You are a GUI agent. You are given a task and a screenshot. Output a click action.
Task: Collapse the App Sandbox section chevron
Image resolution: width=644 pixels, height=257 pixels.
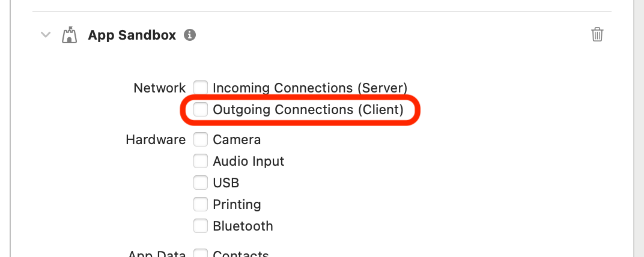click(x=46, y=35)
